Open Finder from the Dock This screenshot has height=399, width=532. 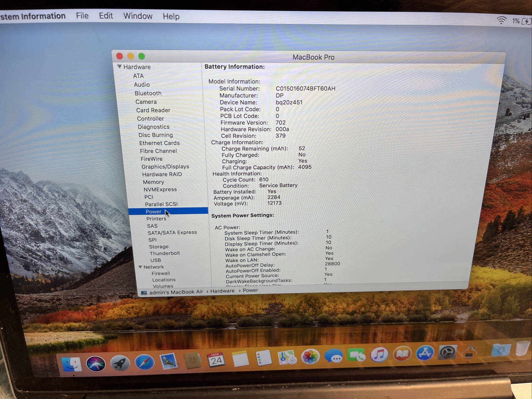71,364
